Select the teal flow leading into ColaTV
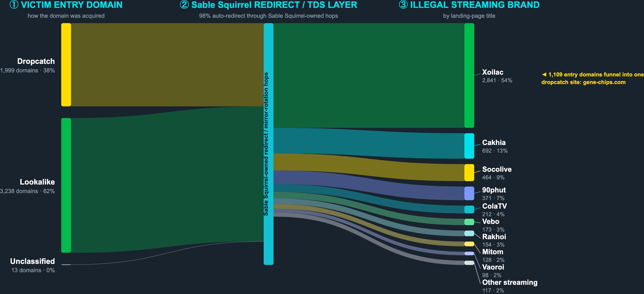 (369, 199)
